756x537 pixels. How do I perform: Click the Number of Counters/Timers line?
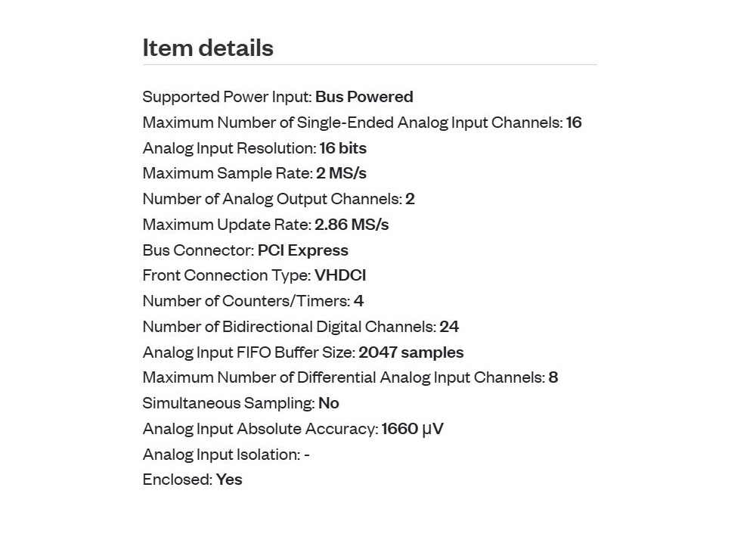tap(253, 301)
